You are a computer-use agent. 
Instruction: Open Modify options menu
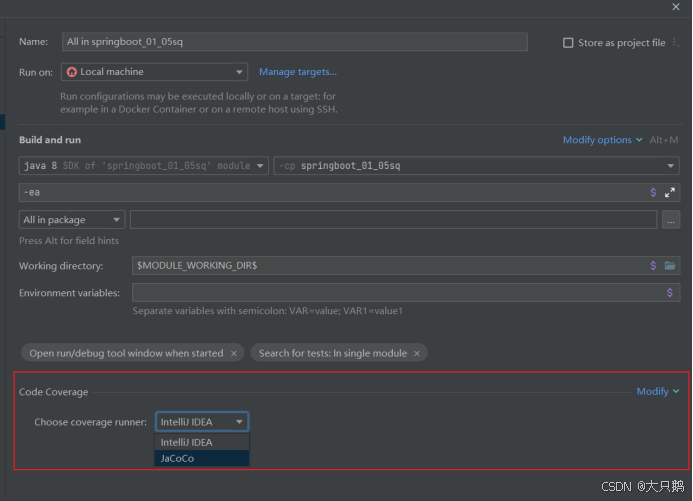[602, 140]
